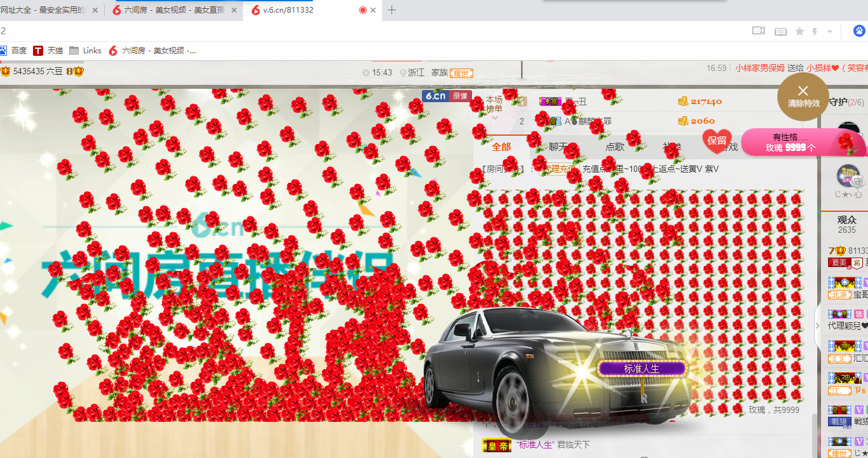Click the じ★心 guardian avatar

point(849,176)
